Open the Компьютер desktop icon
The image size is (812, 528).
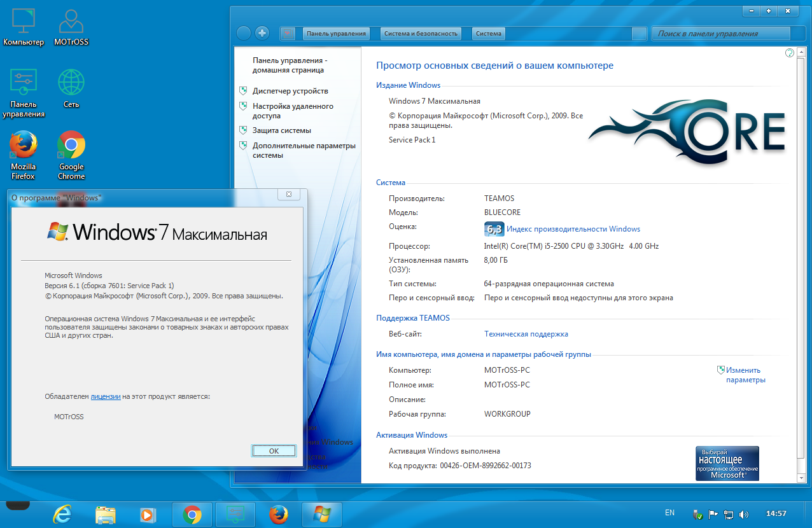click(x=24, y=28)
